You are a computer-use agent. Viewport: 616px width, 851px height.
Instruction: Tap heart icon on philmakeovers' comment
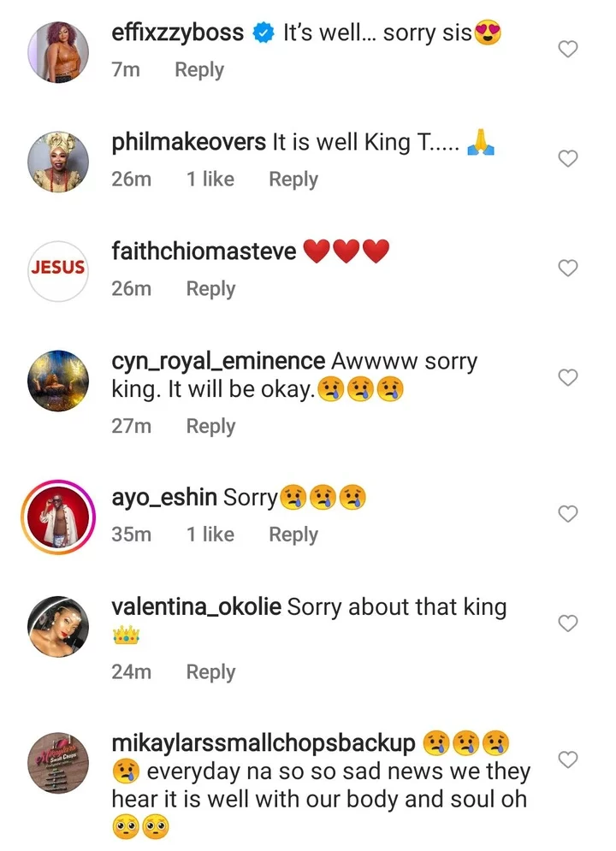click(x=567, y=159)
